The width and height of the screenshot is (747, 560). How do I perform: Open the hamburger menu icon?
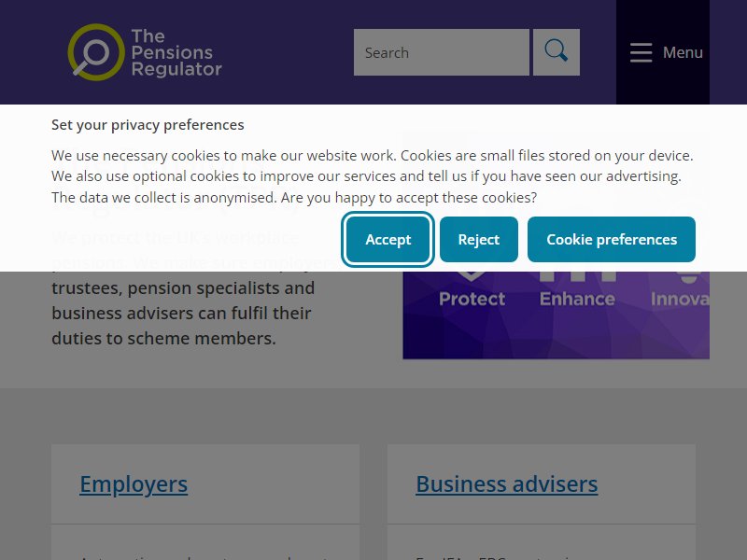click(x=641, y=52)
